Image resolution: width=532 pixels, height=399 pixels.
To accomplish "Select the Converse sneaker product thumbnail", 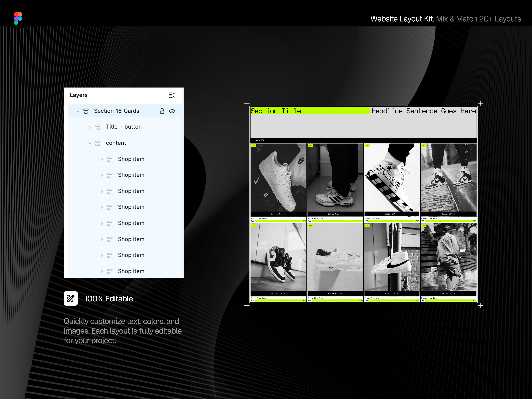I will pyautogui.click(x=392, y=178).
